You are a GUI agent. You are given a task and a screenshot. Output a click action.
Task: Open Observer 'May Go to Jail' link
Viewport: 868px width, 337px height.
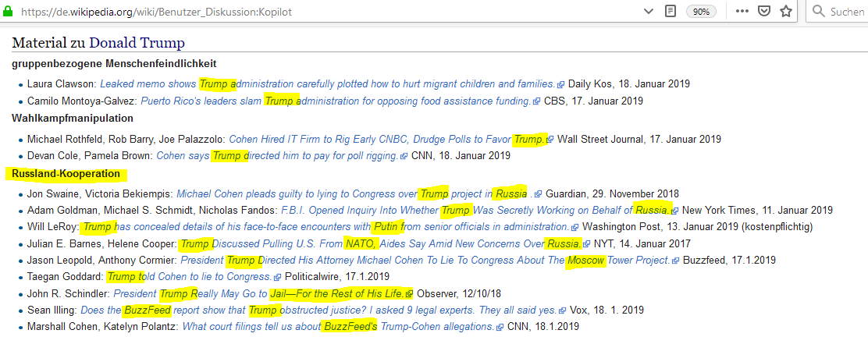pyautogui.click(x=262, y=293)
